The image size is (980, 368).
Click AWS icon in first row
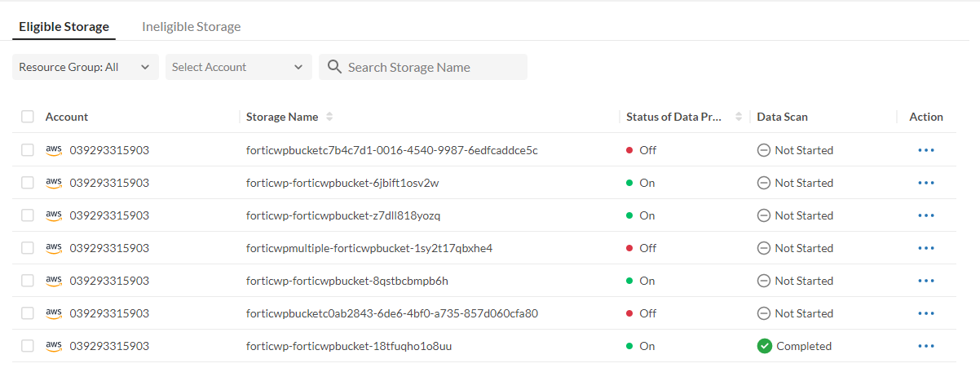(x=54, y=150)
